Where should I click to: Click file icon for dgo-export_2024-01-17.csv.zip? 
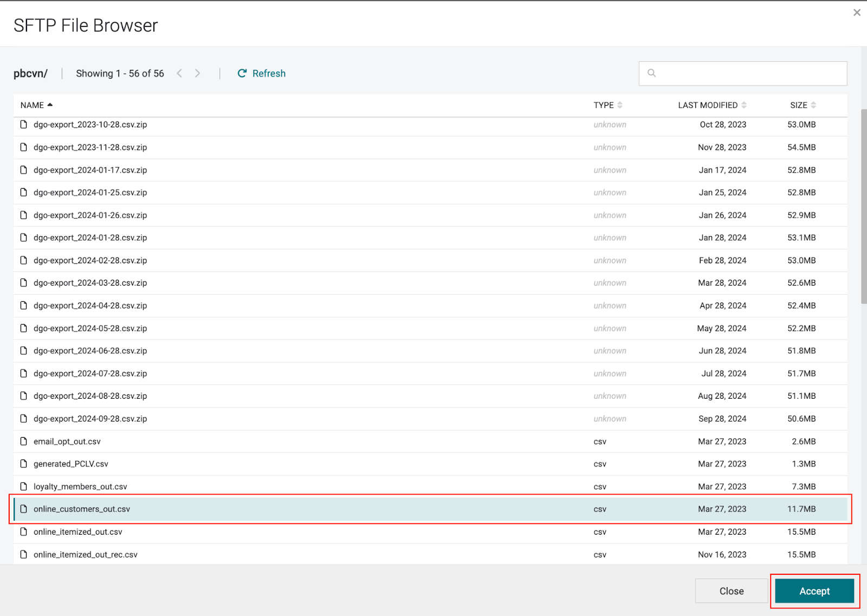(x=23, y=170)
